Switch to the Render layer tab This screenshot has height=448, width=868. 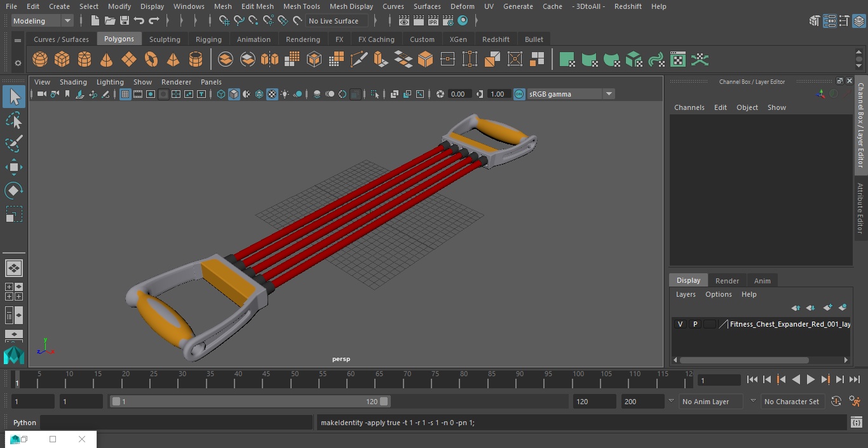[727, 281]
